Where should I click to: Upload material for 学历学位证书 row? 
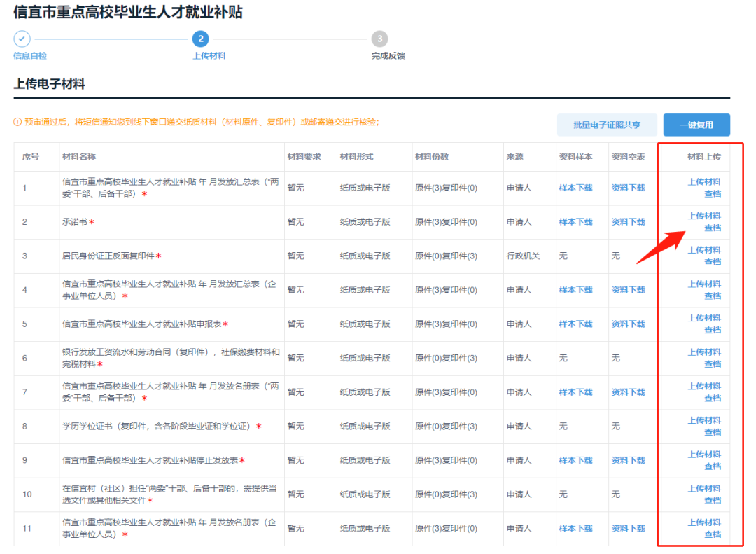[704, 420]
